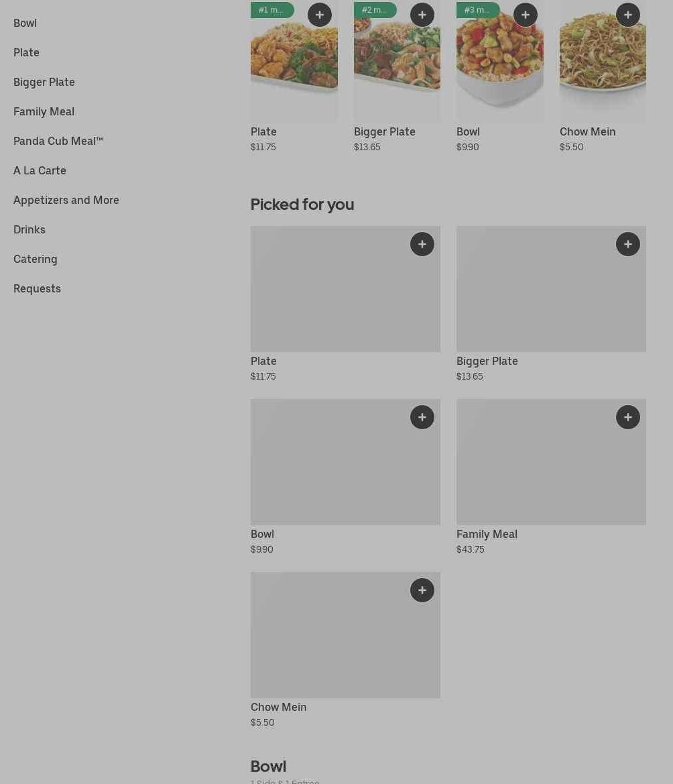Image resolution: width=673 pixels, height=784 pixels.
Task: Add the #3 most liked Bowl
Action: click(526, 15)
